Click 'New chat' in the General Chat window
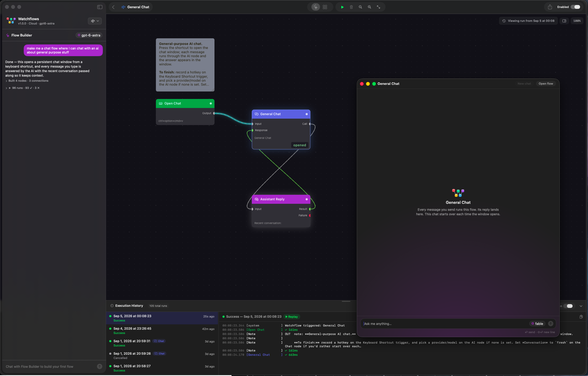 [524, 84]
